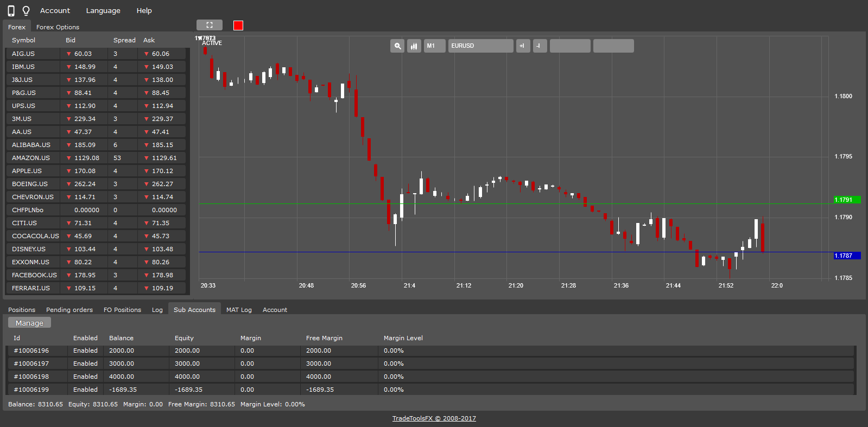Screen dimensions: 868x427
Task: Click the Manage button
Action: [x=29, y=323]
